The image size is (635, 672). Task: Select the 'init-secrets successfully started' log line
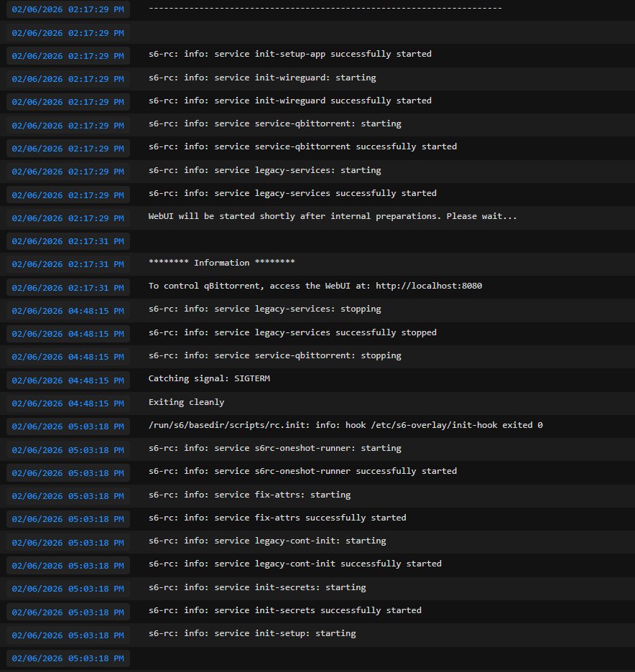coord(284,610)
